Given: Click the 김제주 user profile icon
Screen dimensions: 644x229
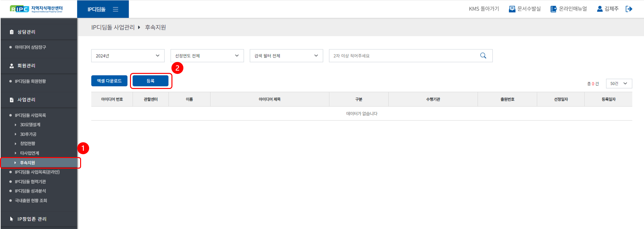Looking at the screenshot, I should pos(600,9).
